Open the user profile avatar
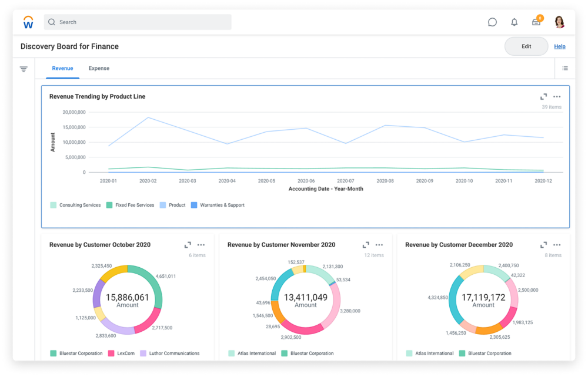The height and width of the screenshot is (377, 588). click(559, 22)
